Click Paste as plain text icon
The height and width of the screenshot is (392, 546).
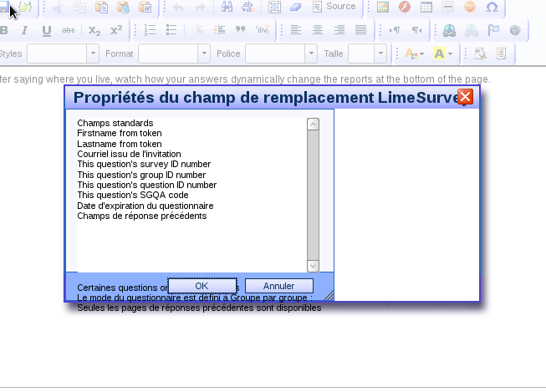tap(123, 7)
